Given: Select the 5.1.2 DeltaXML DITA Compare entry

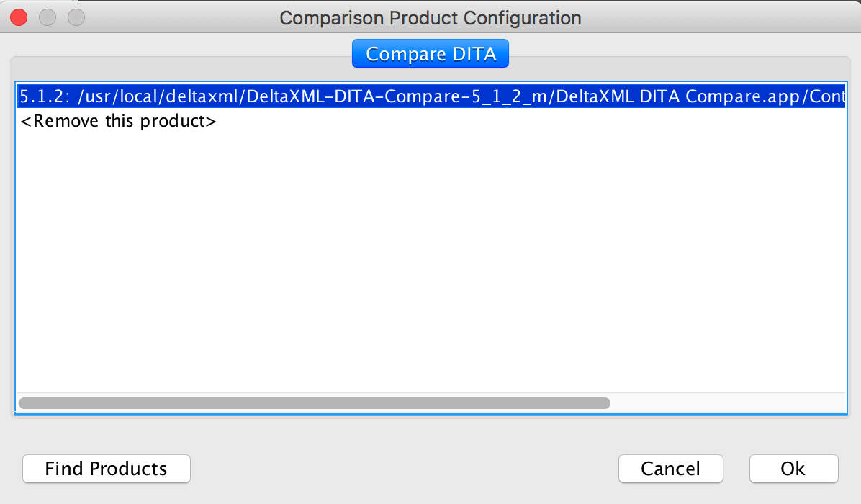Looking at the screenshot, I should click(430, 96).
